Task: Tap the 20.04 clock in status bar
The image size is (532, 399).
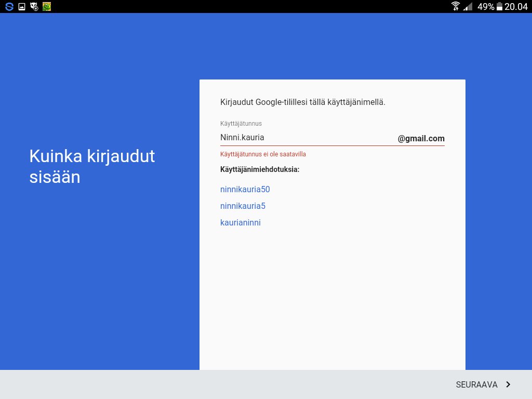Action: pos(516,6)
